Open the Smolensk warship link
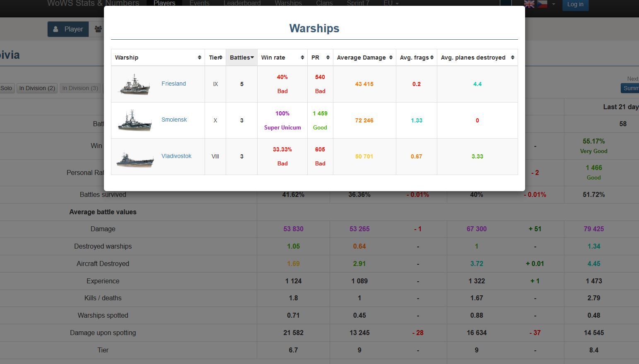This screenshot has width=639, height=364. point(174,120)
